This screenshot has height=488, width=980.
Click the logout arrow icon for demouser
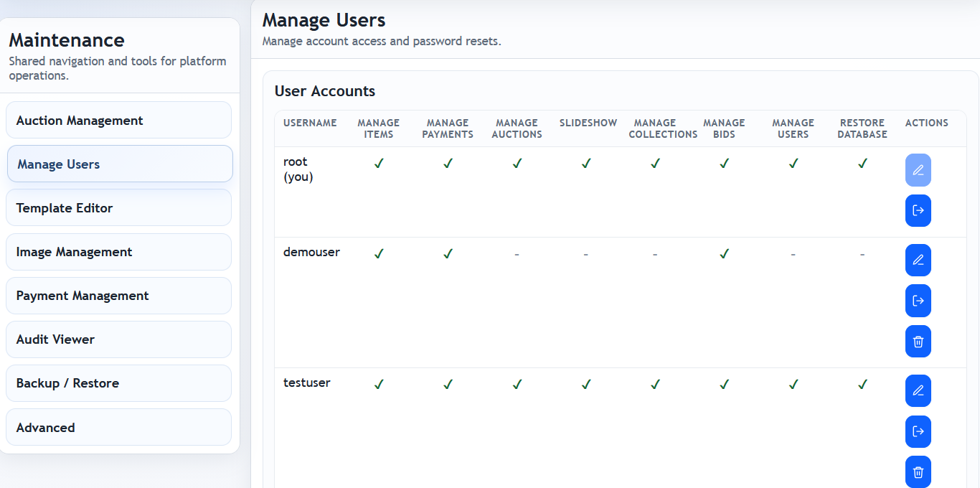918,301
